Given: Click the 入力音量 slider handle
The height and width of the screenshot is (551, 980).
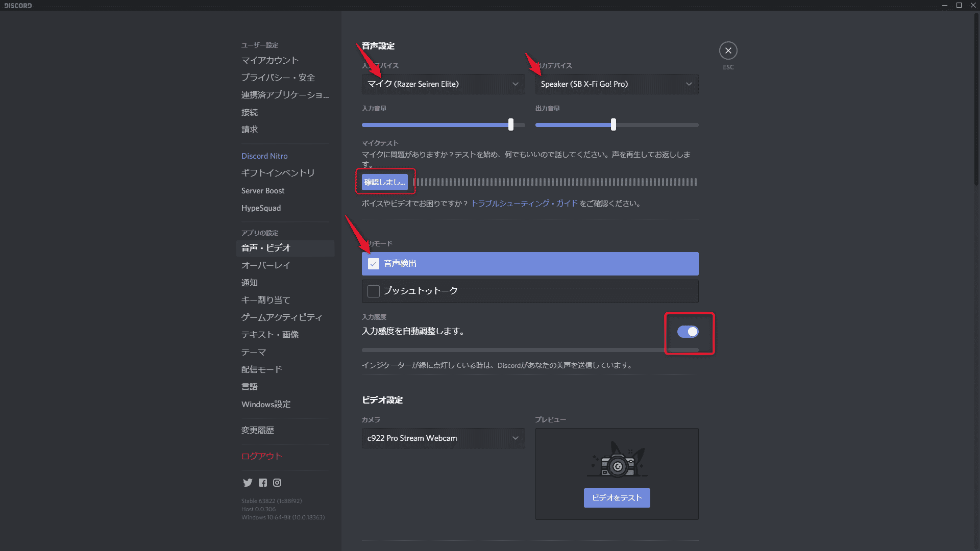Looking at the screenshot, I should tap(511, 124).
